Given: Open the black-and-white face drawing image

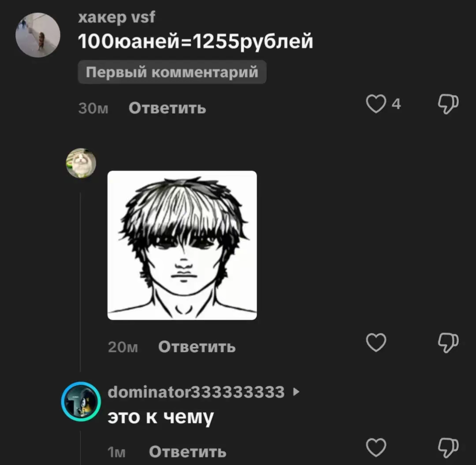Looking at the screenshot, I should click(182, 245).
